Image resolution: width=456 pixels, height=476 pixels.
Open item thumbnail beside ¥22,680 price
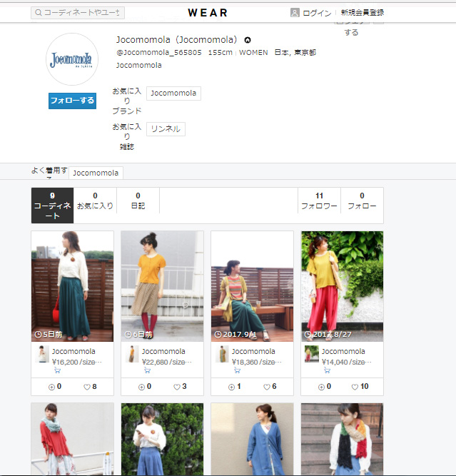point(132,354)
